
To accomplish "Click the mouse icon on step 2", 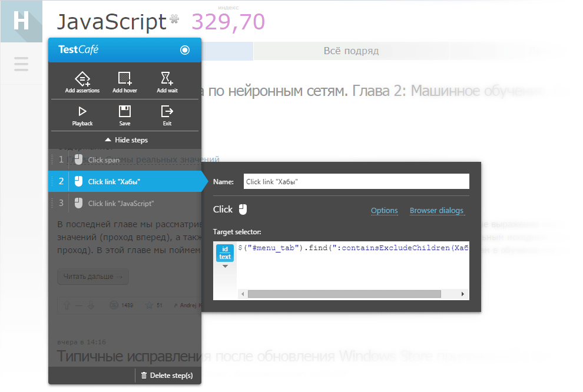I will click(78, 181).
